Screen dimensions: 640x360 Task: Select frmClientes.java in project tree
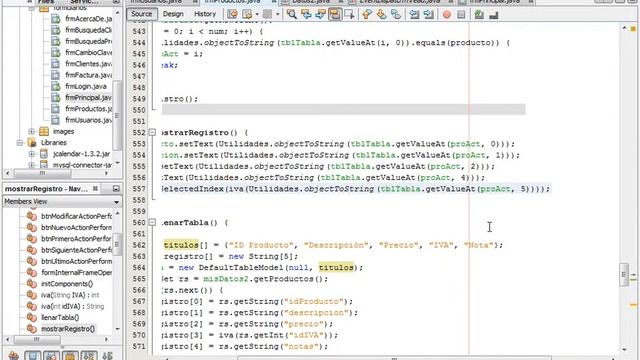88,64
